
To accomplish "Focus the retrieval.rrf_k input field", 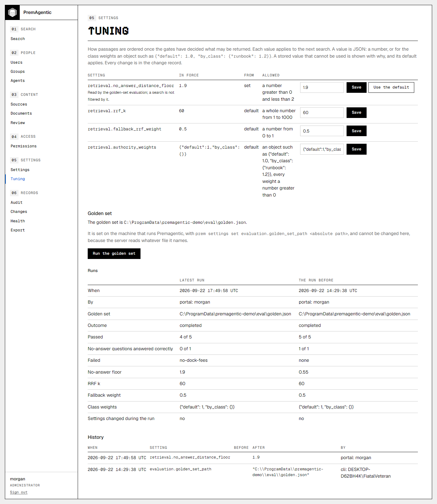I will point(322,113).
